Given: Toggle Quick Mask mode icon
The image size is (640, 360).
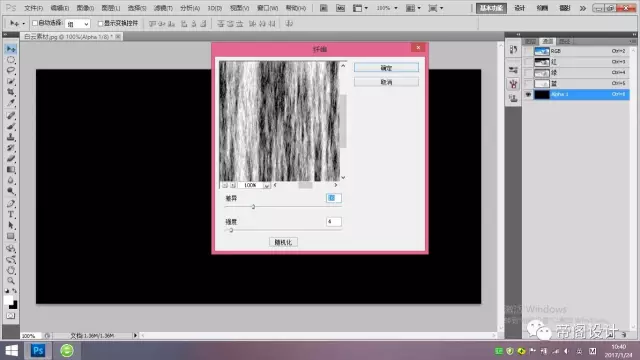Looking at the screenshot, I should pos(11,316).
